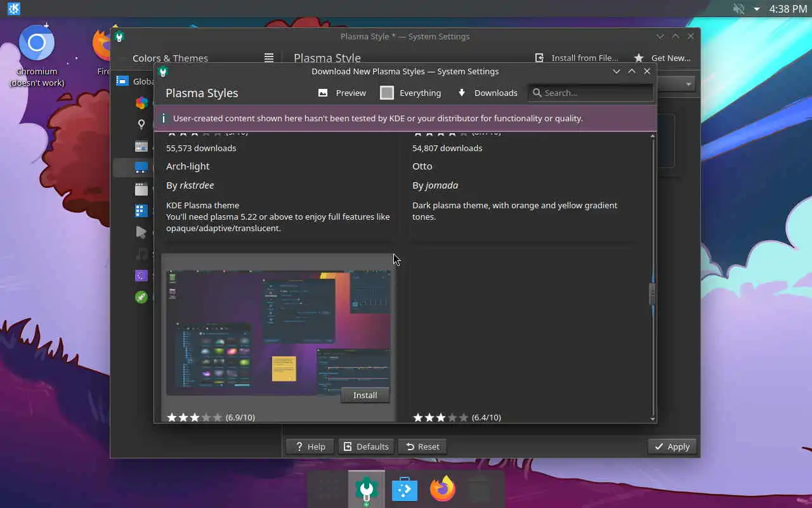The image size is (812, 508).
Task: Click System Settings taskbar icon
Action: (x=366, y=490)
